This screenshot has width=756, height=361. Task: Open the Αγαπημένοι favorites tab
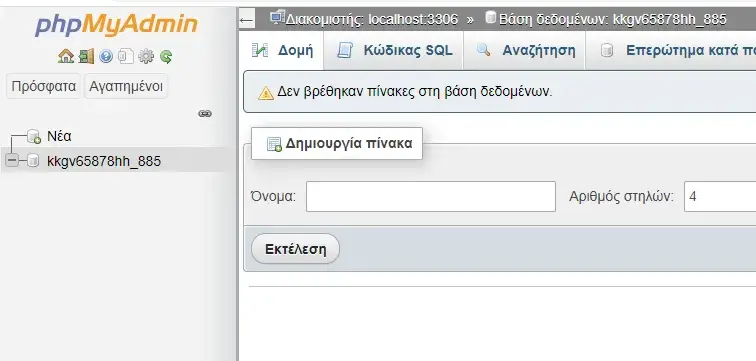[x=126, y=86]
